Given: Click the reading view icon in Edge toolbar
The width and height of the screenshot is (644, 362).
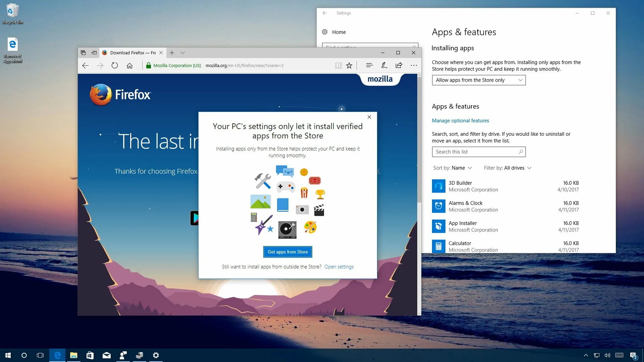Looking at the screenshot, I should point(338,65).
